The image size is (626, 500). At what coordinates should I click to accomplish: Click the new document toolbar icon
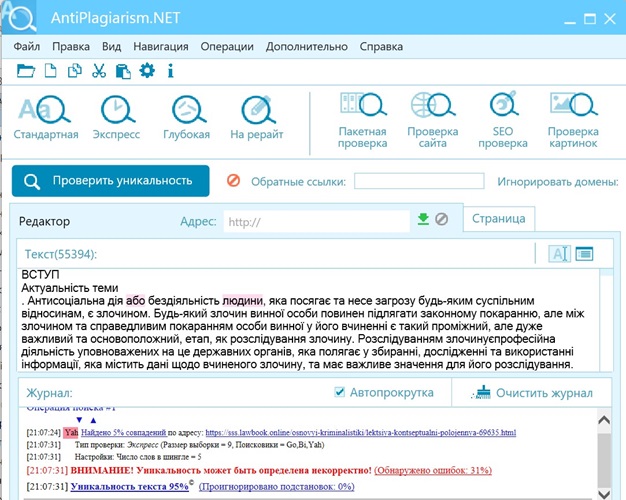[50, 71]
